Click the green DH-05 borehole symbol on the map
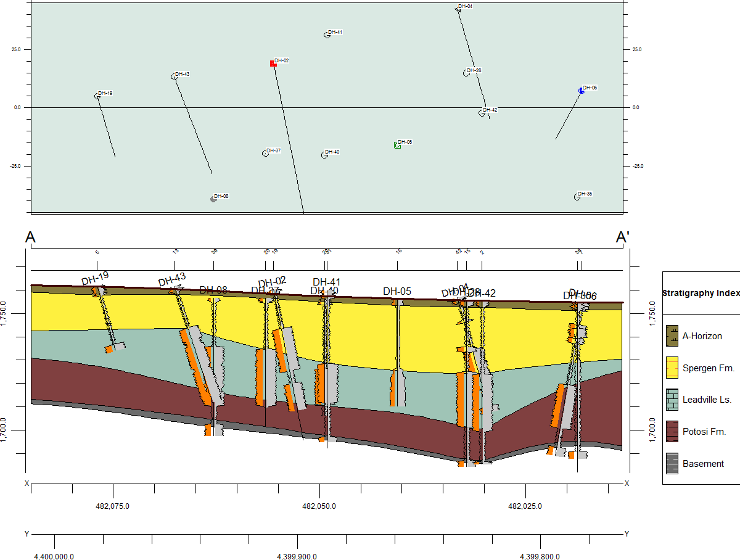Image resolution: width=740 pixels, height=560 pixels. pyautogui.click(x=397, y=146)
